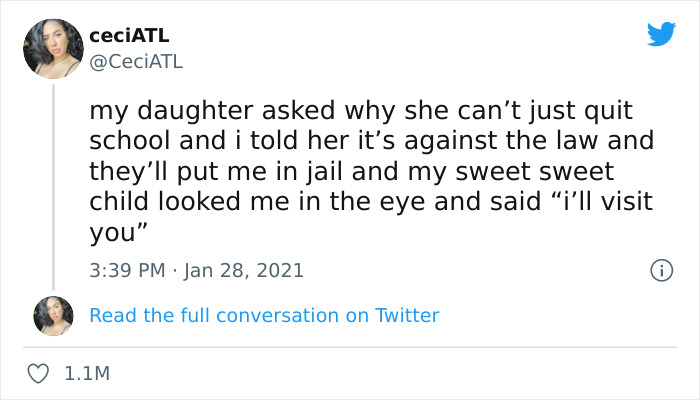Image resolution: width=700 pixels, height=400 pixels.
Task: Click the tweet's first line of text
Action: pyautogui.click(x=358, y=108)
